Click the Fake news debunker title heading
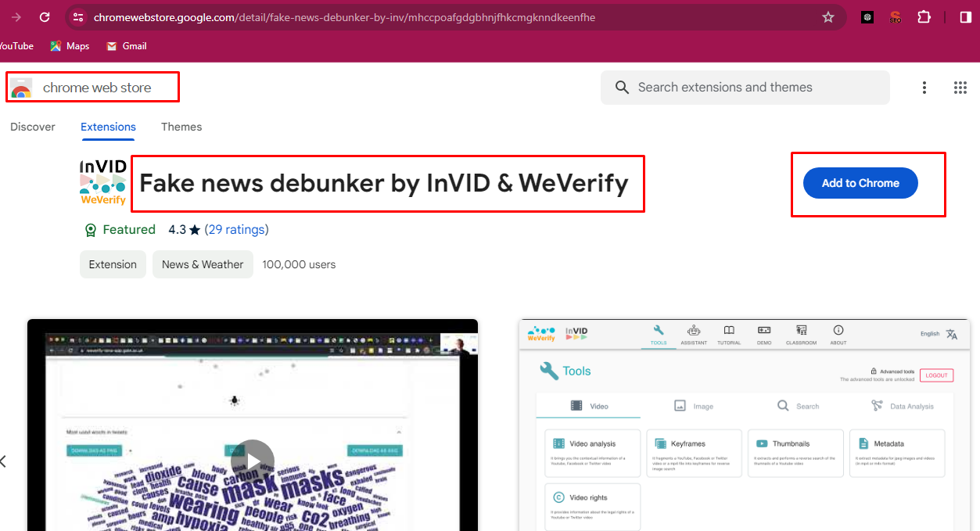The image size is (980, 531). (384, 183)
